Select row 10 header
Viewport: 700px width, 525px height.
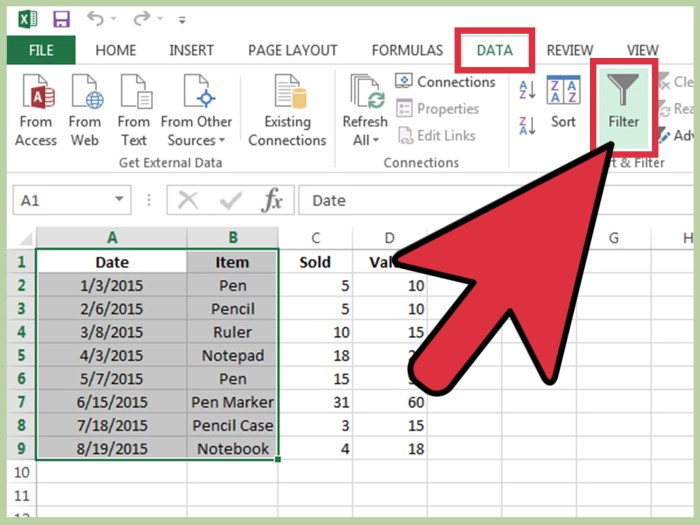pyautogui.click(x=21, y=472)
